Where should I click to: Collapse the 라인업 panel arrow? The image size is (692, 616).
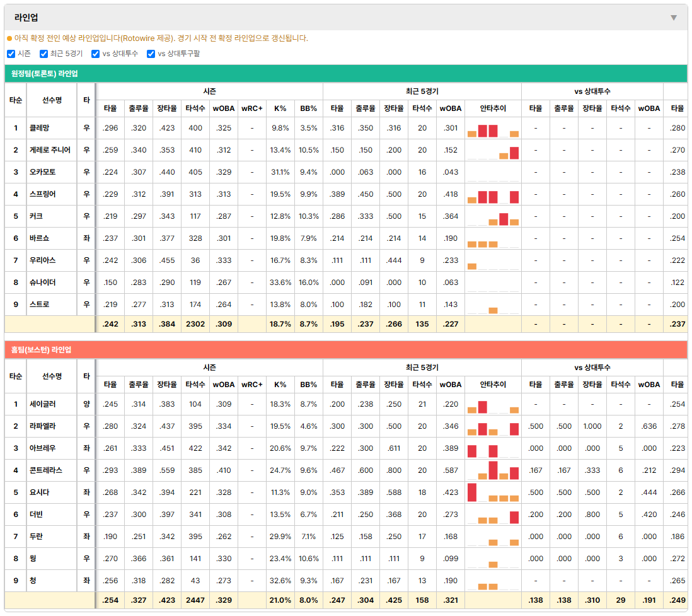(x=674, y=18)
